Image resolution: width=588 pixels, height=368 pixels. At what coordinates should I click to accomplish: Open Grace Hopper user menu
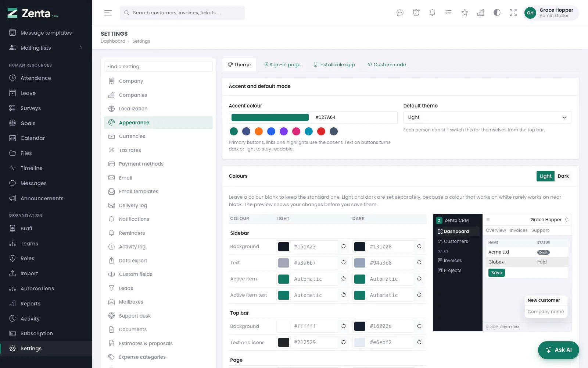(x=551, y=13)
